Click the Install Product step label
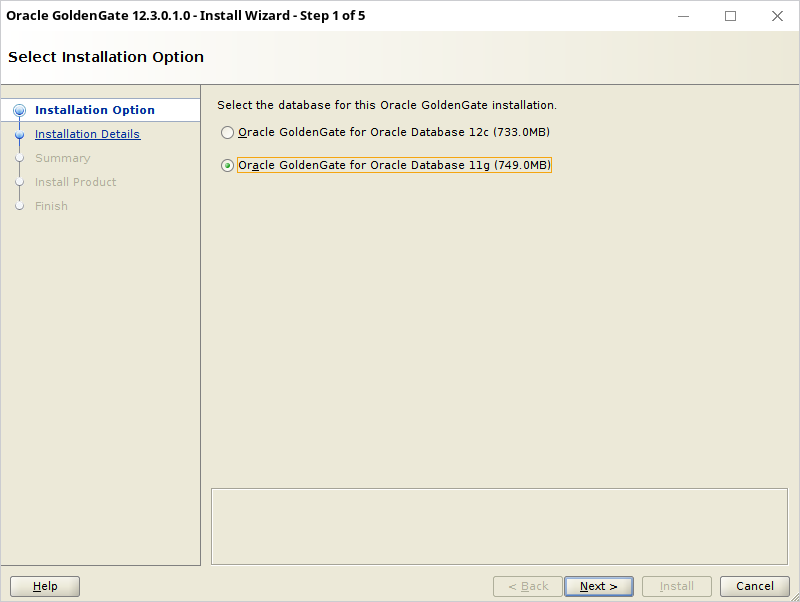This screenshot has height=602, width=800. click(76, 182)
